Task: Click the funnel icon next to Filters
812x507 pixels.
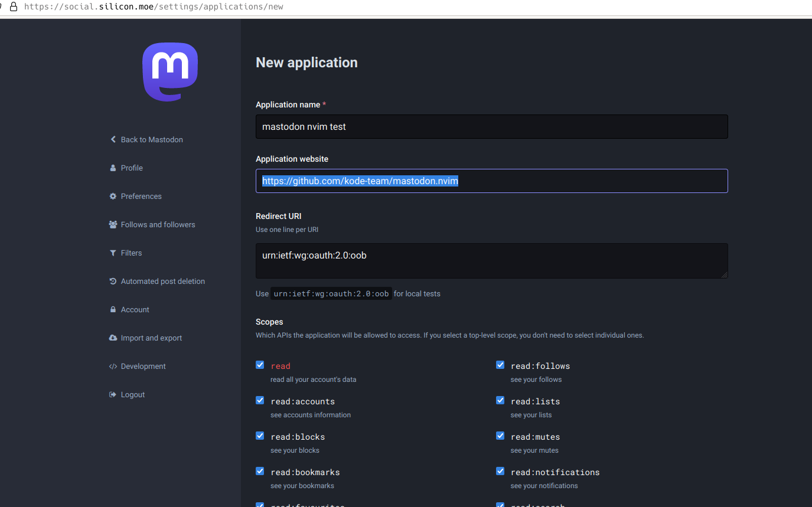Action: click(113, 253)
